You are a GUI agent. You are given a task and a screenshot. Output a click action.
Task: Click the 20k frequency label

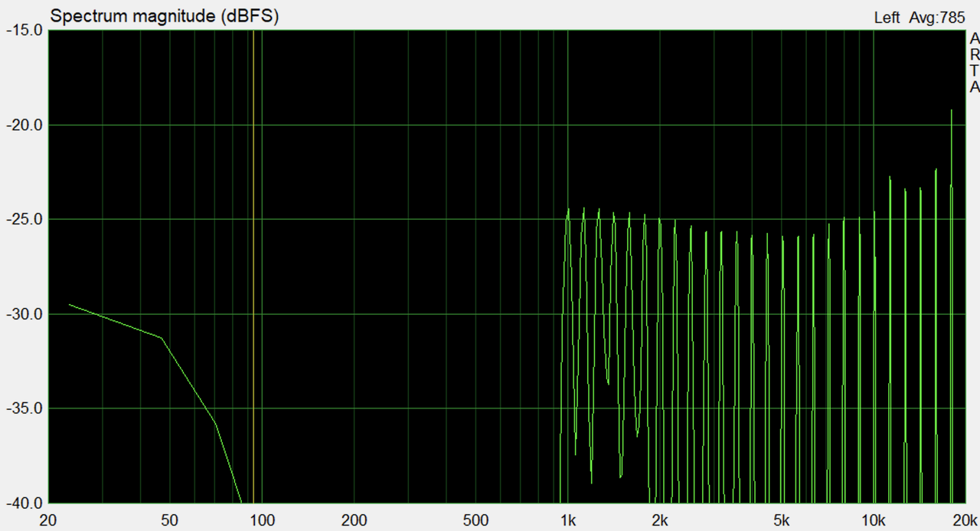965,521
